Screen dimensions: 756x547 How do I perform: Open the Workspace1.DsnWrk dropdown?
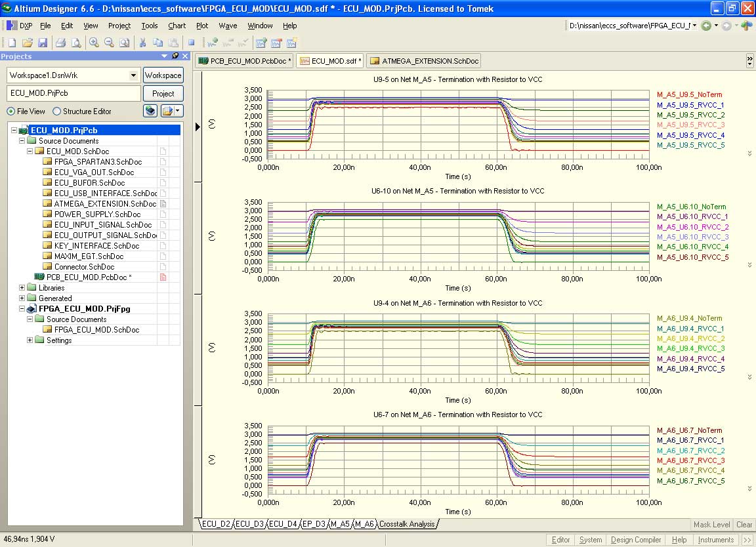tap(134, 75)
